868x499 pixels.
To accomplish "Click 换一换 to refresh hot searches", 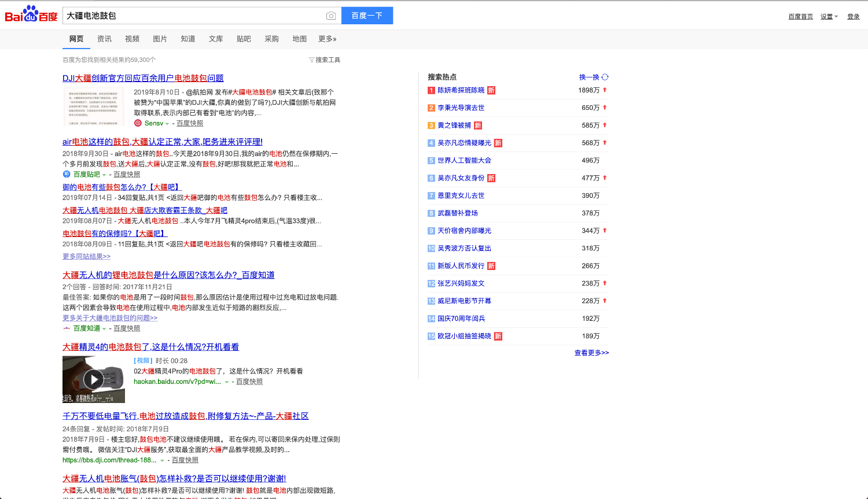I will pos(589,77).
